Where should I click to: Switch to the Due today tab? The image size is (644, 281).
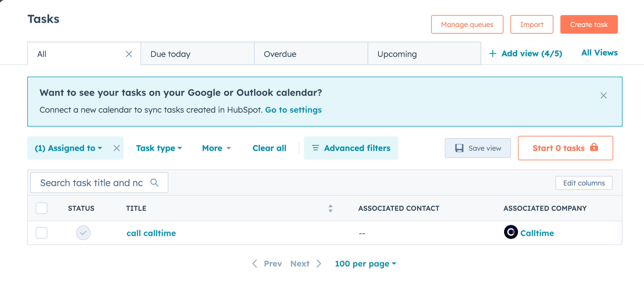tap(197, 54)
